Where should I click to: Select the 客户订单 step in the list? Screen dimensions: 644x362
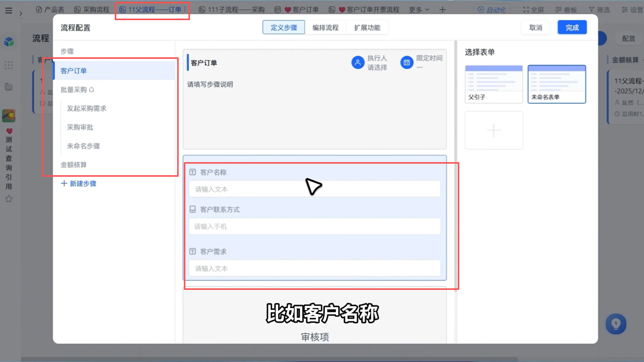(114, 71)
